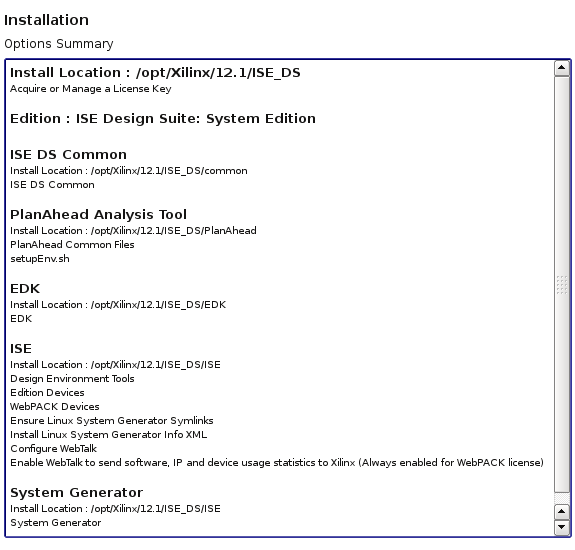Click the ISE DS Common section heading
This screenshot has width=575, height=550.
click(68, 154)
